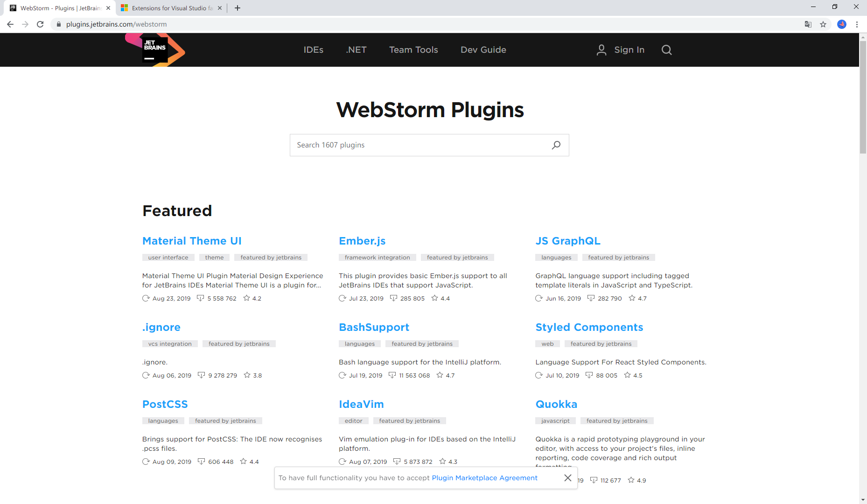
Task: Click the search magnifier in plugin search box
Action: [x=556, y=145]
